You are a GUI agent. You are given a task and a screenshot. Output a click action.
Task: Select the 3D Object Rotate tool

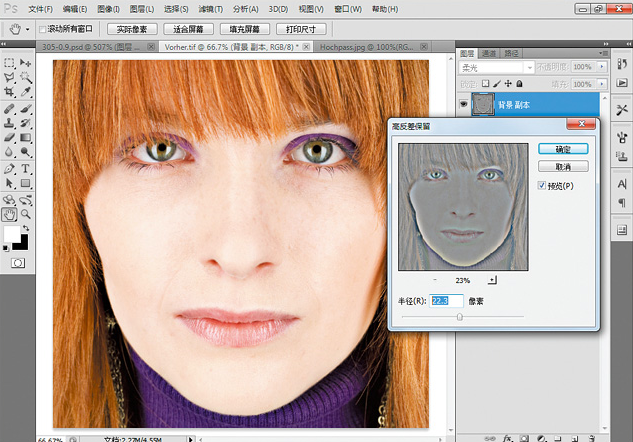point(9,200)
